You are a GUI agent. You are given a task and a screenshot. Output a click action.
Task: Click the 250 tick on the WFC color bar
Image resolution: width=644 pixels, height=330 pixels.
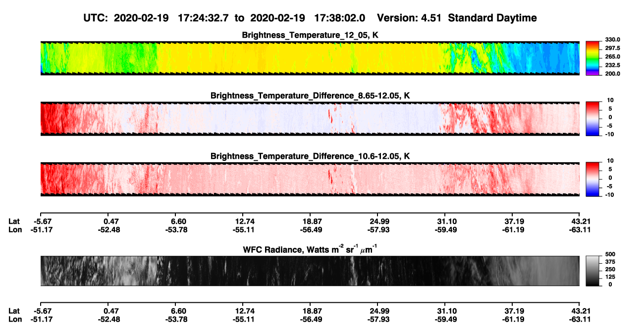tap(610, 270)
